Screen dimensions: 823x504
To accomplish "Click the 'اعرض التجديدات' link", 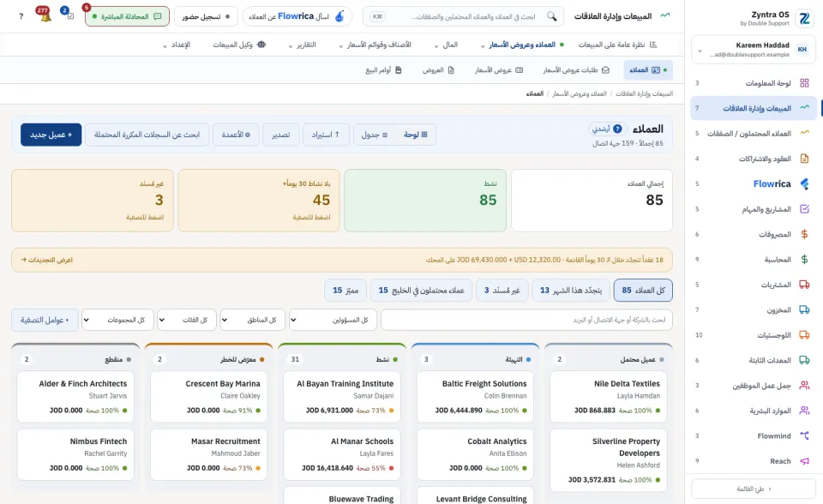I will tap(46, 260).
